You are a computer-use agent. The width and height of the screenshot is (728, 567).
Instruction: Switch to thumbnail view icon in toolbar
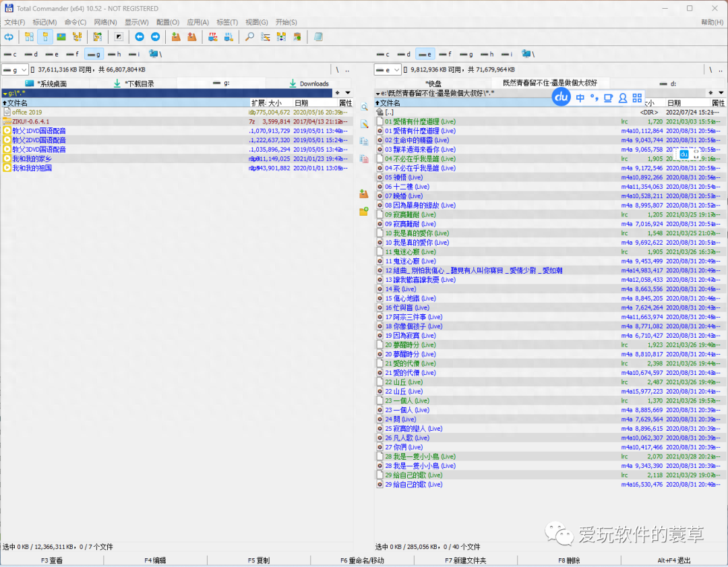click(x=61, y=37)
